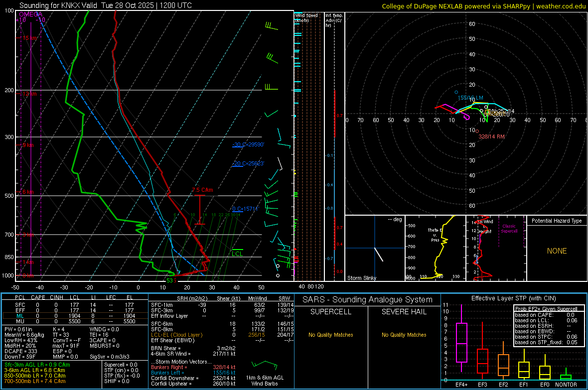The image size is (588, 390).
Task: Click the SFC-1km kinematics row
Action: point(222,305)
